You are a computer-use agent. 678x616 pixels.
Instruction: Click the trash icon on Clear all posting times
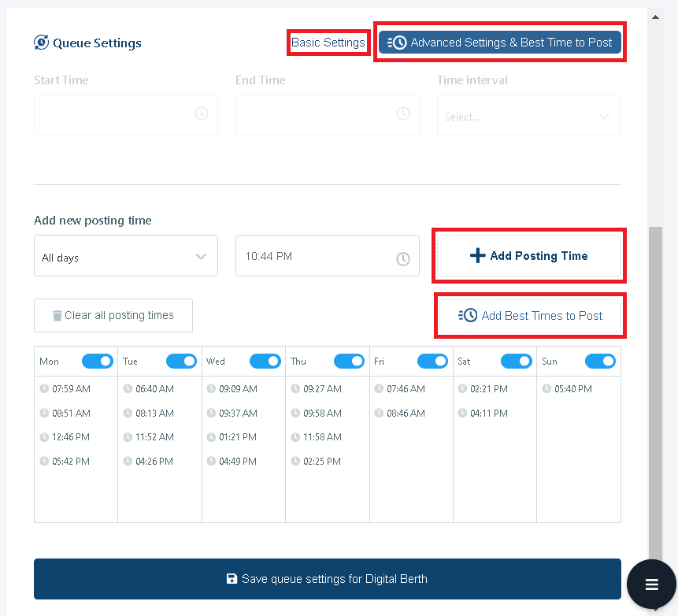click(57, 315)
